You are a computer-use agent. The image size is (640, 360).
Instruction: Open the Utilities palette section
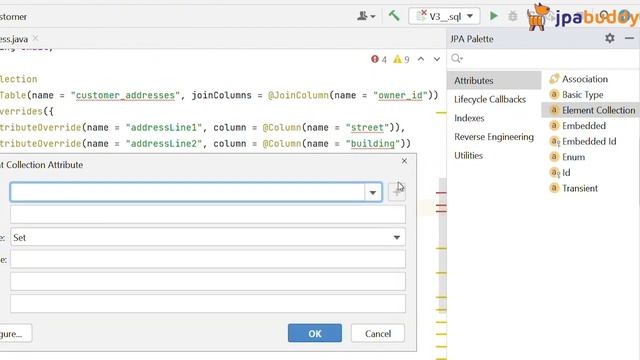468,156
